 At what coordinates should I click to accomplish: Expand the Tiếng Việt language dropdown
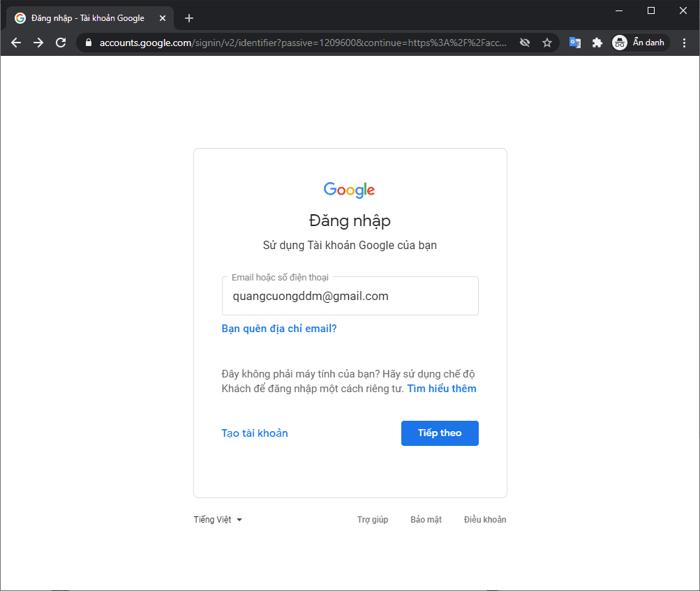click(218, 520)
